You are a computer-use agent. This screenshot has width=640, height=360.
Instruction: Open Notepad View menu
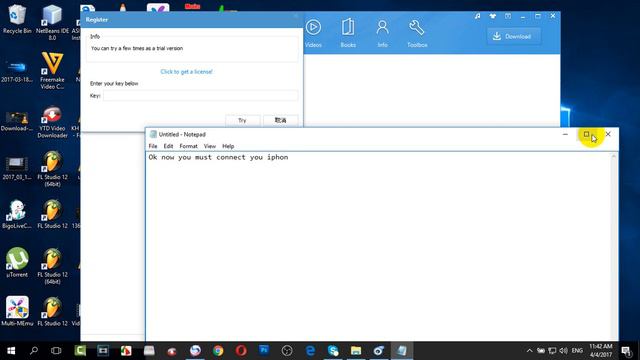coord(209,146)
